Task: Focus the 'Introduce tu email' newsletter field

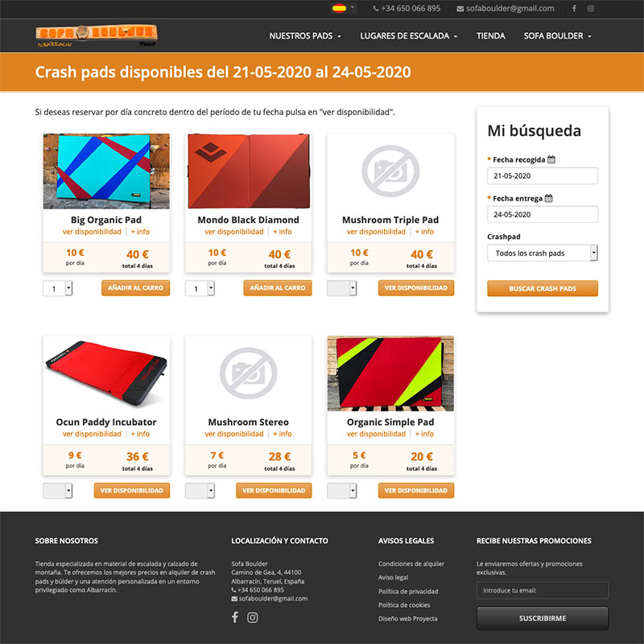Action: [x=542, y=590]
